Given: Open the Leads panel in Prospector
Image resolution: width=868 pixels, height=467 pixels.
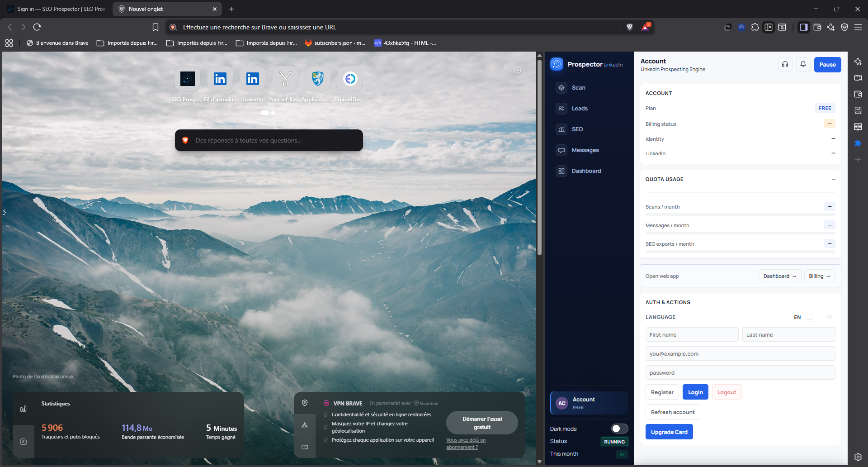Looking at the screenshot, I should [579, 108].
